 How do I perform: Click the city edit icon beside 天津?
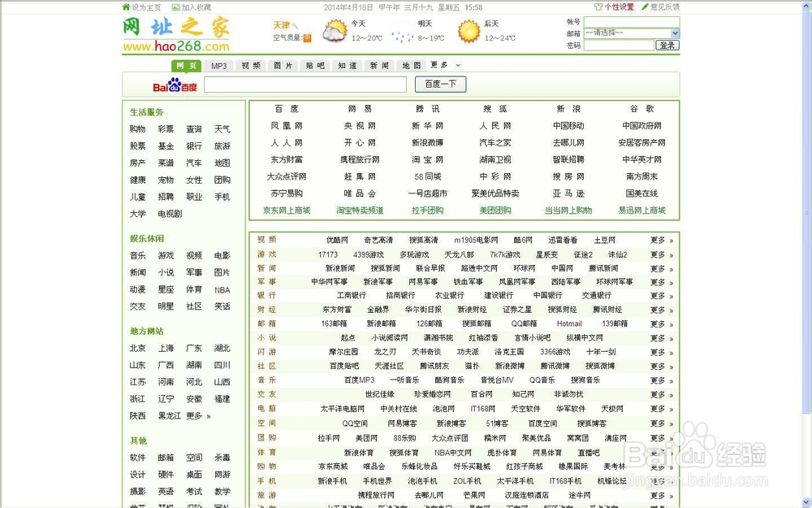tap(296, 25)
